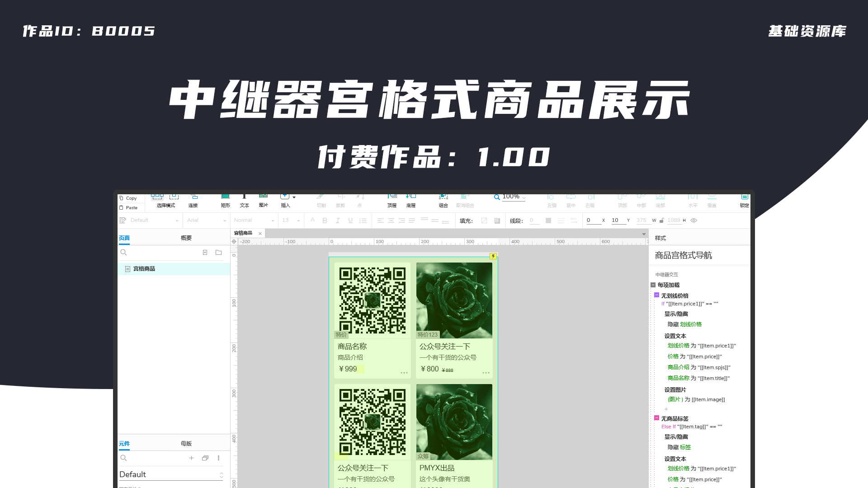The image size is (868, 488).
Task: Click the add folder icon in pages panel
Action: pos(219,253)
